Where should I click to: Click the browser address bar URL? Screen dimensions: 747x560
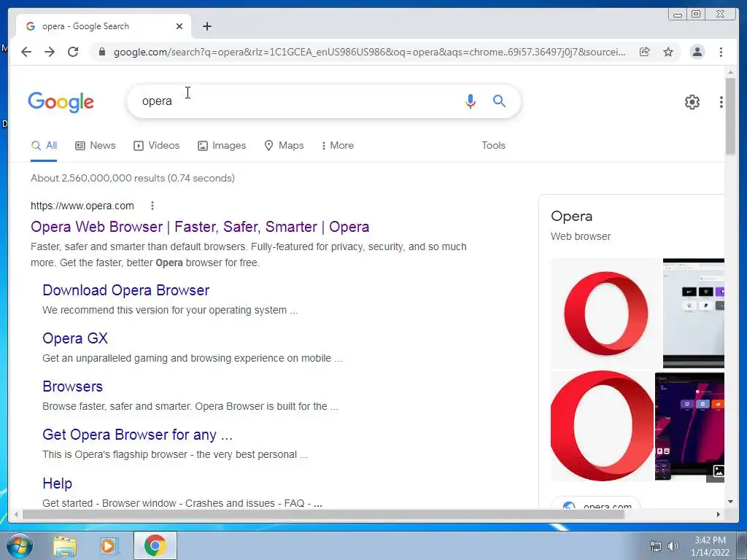point(370,52)
